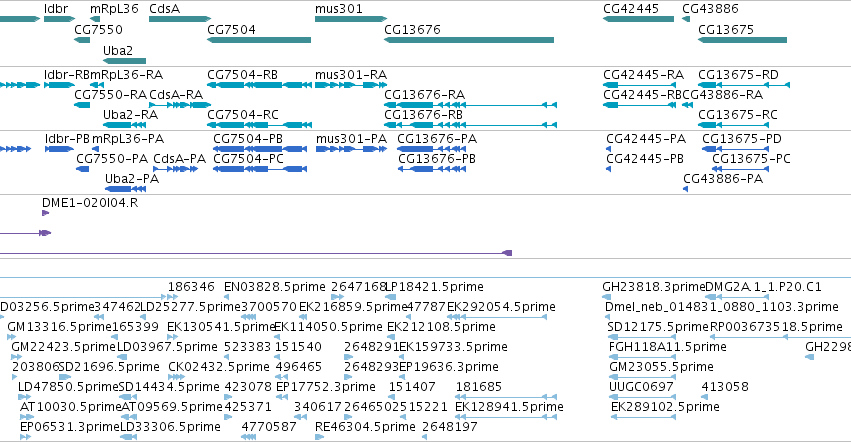The width and height of the screenshot is (851, 442).
Task: Select the FGH118A11.5prime EST label
Action: 668,346
